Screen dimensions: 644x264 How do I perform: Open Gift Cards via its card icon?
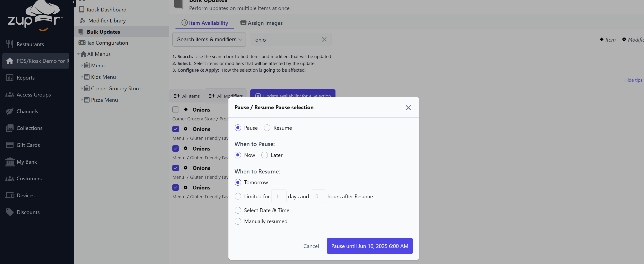[x=10, y=145]
